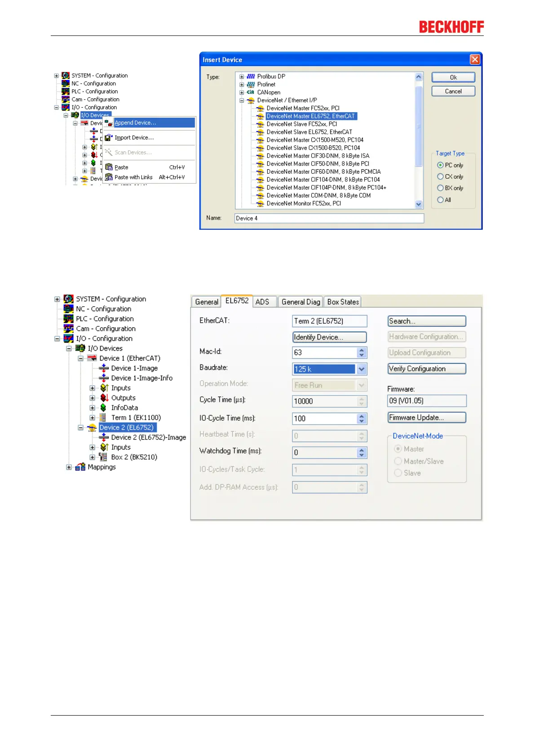Expand SYSTEM - Configuration in lower tree
The image size is (535, 756).
click(57, 299)
